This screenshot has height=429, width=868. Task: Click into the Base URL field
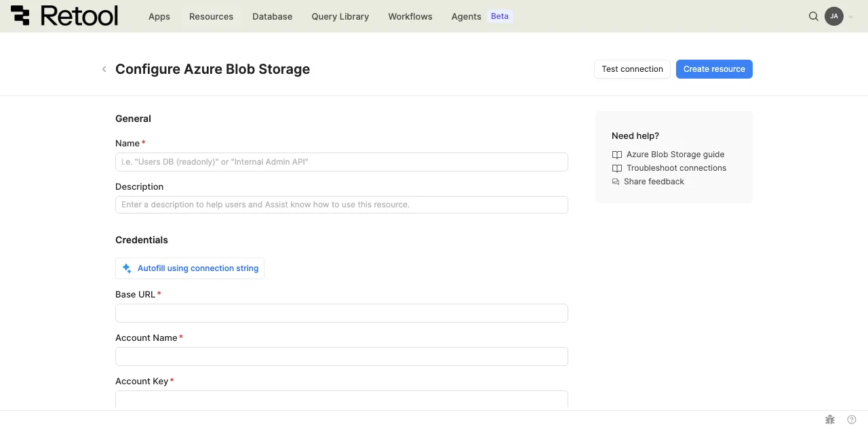click(x=341, y=313)
